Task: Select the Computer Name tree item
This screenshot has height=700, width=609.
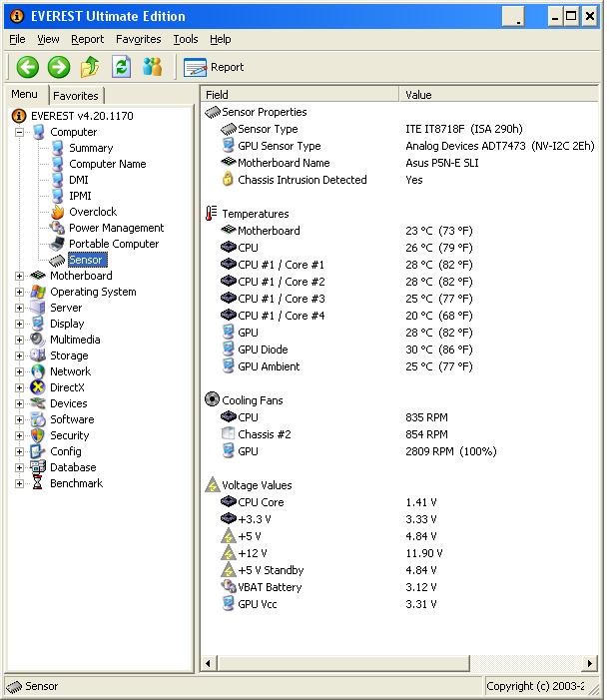Action: point(108,164)
